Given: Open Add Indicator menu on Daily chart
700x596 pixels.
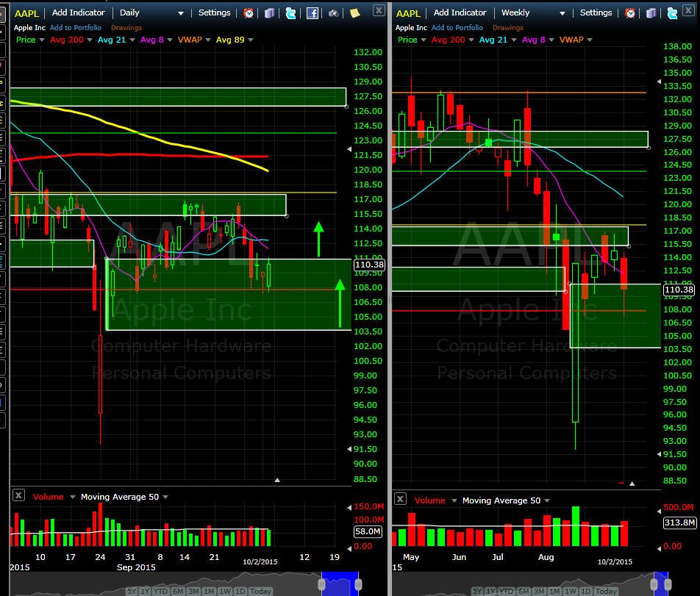Looking at the screenshot, I should (78, 12).
